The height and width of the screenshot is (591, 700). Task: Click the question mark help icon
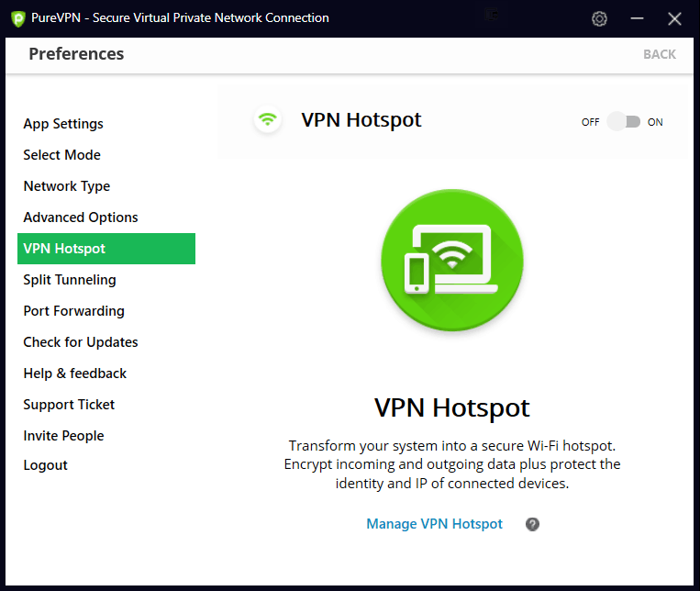[x=532, y=524]
